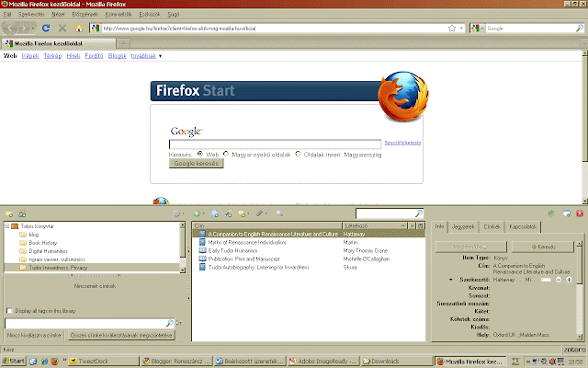This screenshot has height=368, width=588.
Task: Click Összes címke kiválasztásának megszüntetése button
Action: point(121,335)
